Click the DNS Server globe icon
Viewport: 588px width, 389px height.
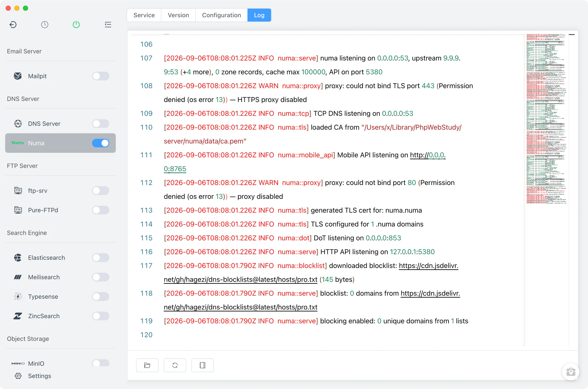tap(18, 124)
